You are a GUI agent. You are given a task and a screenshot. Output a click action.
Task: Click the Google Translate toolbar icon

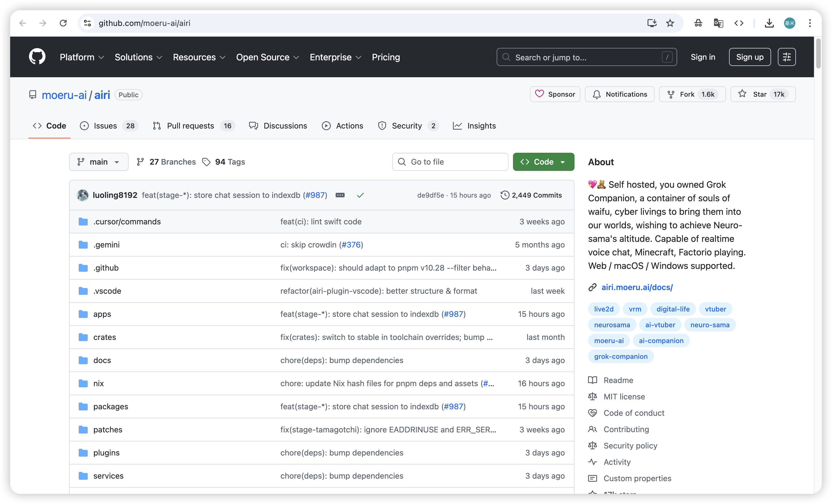pyautogui.click(x=718, y=23)
